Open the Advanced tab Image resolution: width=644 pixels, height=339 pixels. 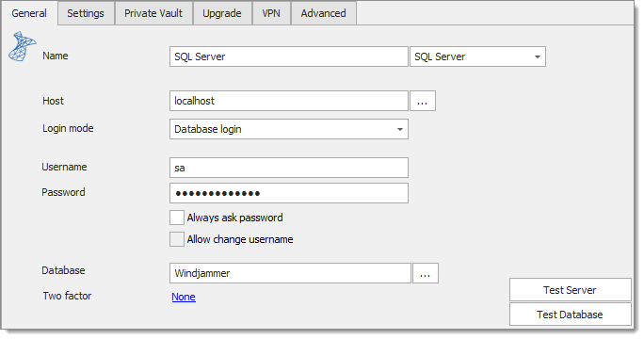pyautogui.click(x=324, y=13)
